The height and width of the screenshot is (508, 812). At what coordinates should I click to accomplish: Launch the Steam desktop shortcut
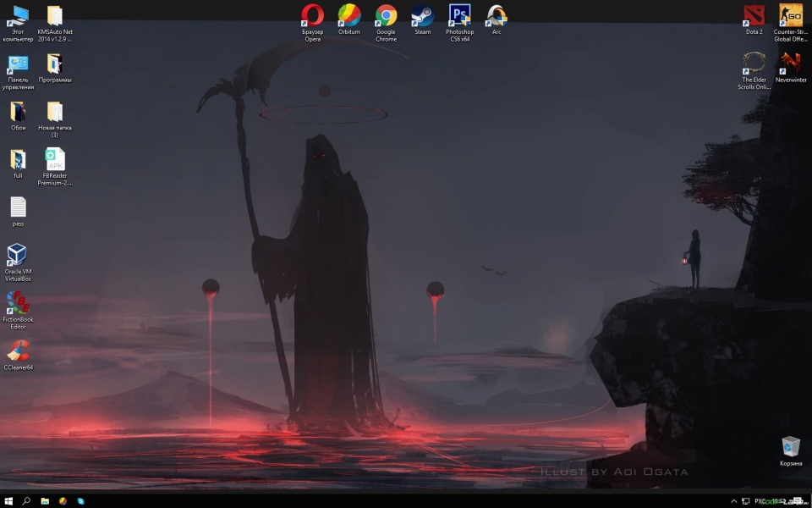(x=423, y=19)
